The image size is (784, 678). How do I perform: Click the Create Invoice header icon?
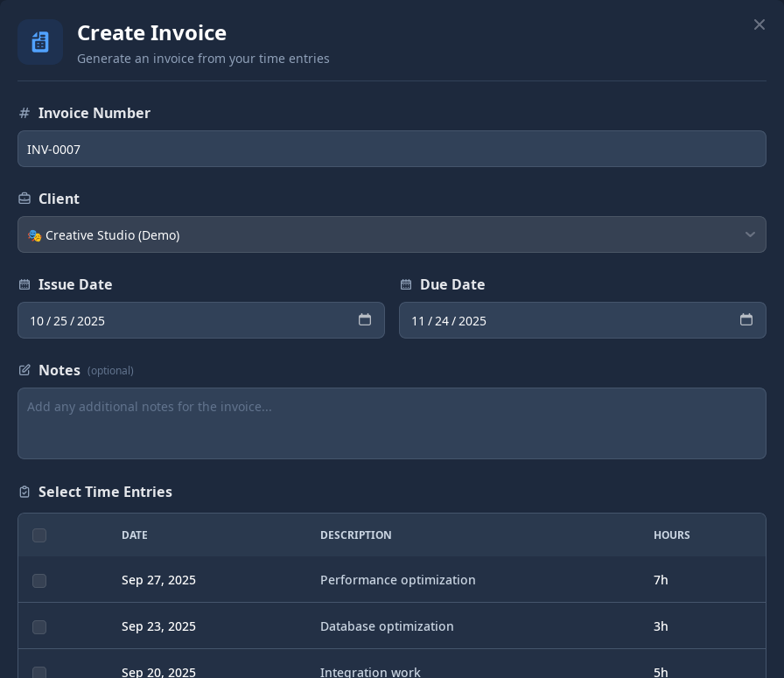click(x=40, y=42)
